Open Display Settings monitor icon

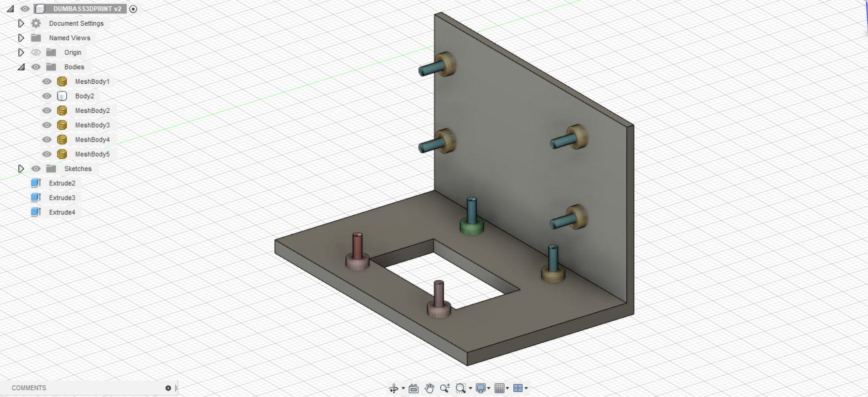[480, 388]
